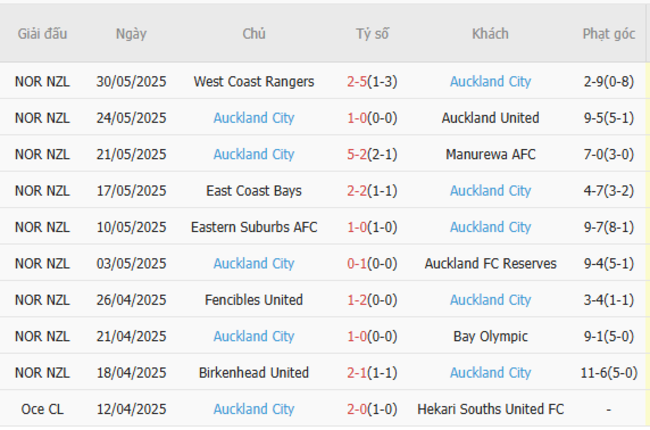Open Auckland City link in Oce CL row
This screenshot has width=650, height=430.
coord(254,409)
